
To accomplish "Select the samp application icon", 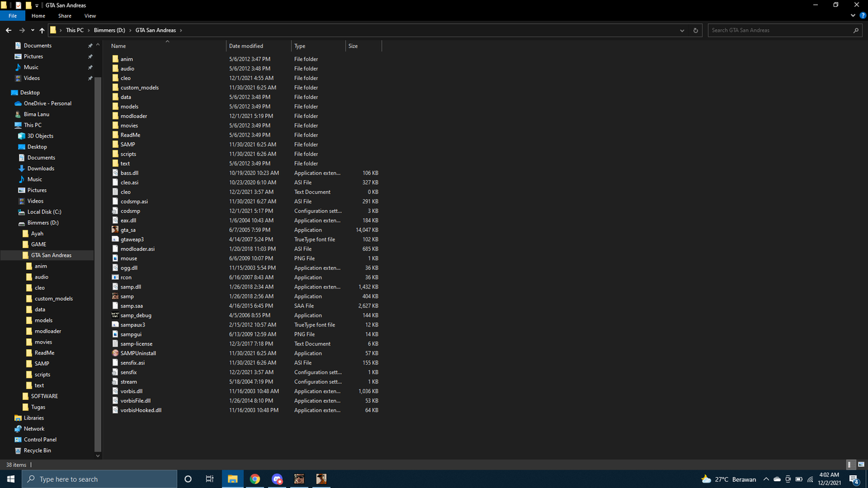I will pos(115,296).
